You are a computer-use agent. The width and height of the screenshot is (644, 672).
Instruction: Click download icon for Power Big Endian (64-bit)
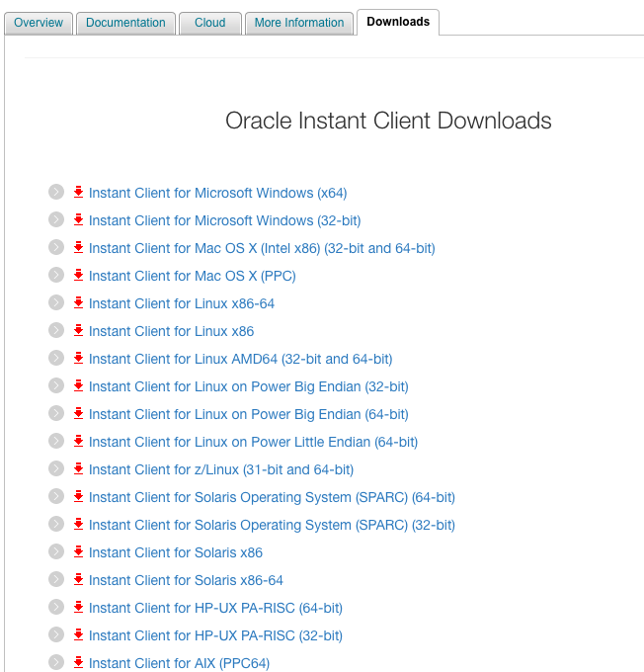pyautogui.click(x=78, y=413)
